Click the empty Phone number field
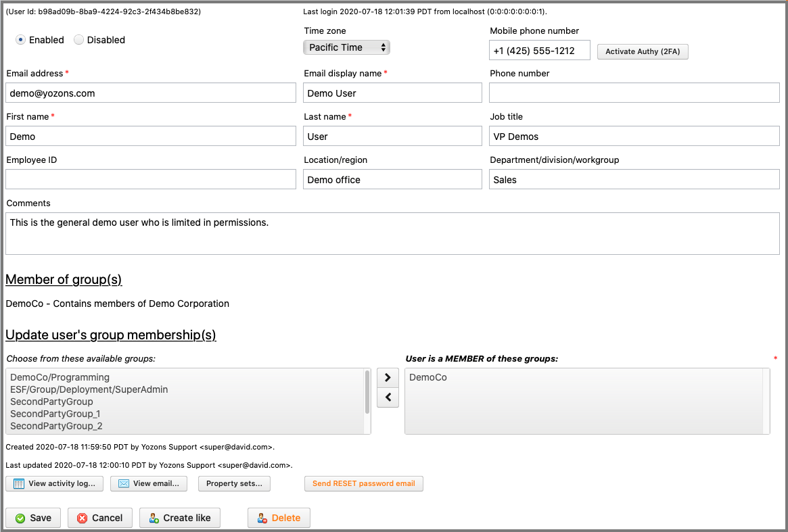Image resolution: width=788 pixels, height=532 pixels. click(x=634, y=93)
